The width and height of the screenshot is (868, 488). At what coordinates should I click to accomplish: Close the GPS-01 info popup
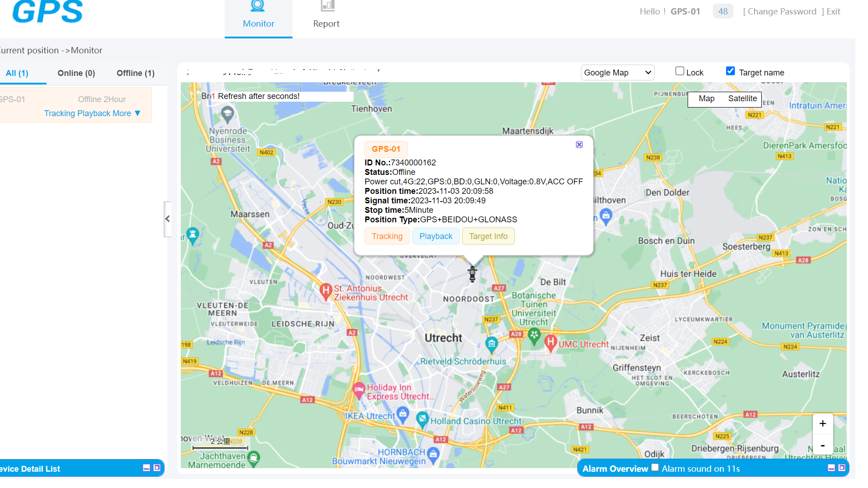coord(579,145)
